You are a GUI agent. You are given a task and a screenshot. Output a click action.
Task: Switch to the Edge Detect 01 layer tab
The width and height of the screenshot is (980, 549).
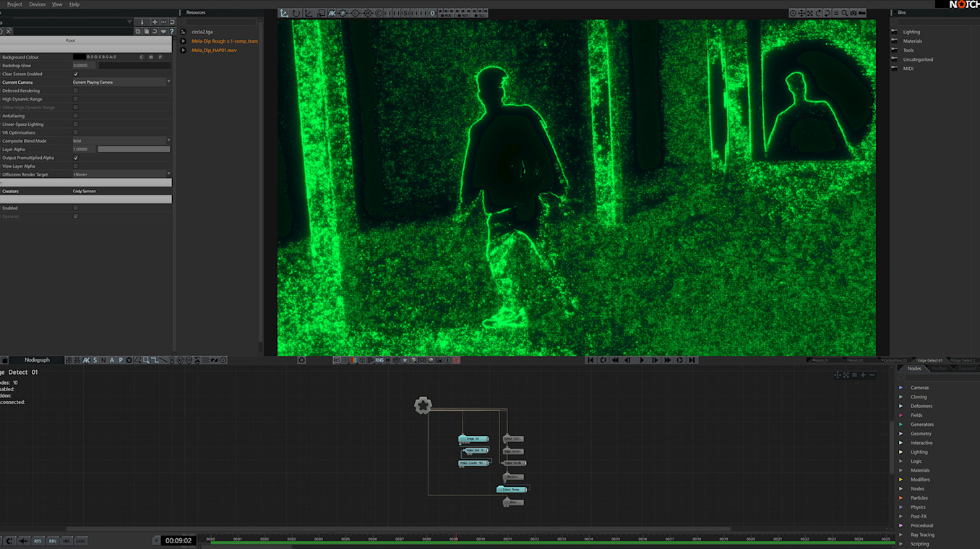929,360
